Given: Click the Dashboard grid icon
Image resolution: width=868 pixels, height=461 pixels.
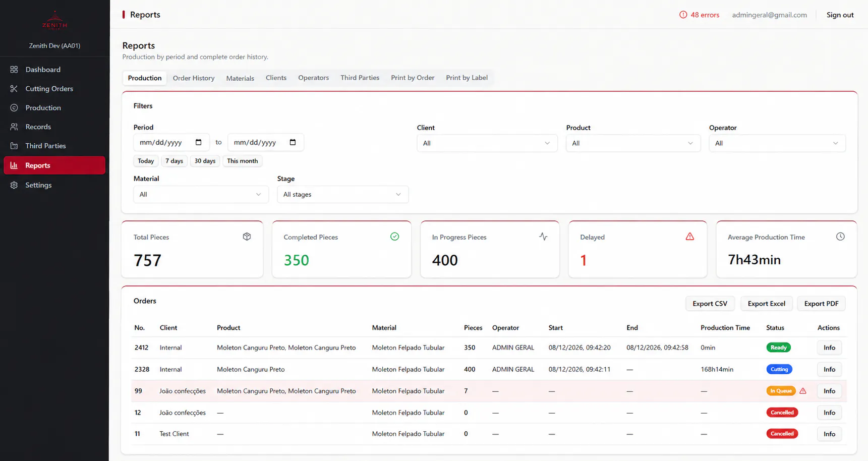Looking at the screenshot, I should point(14,70).
